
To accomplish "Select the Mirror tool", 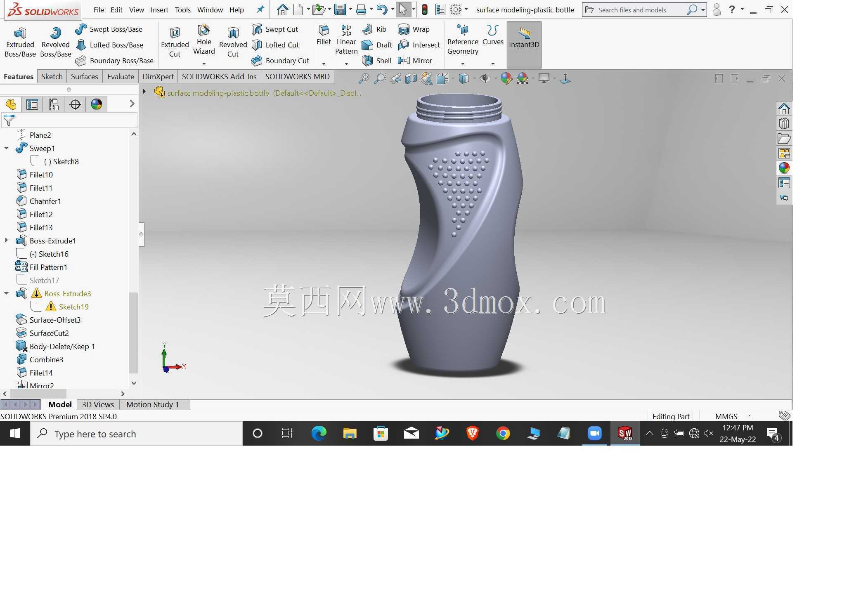I will tap(415, 61).
